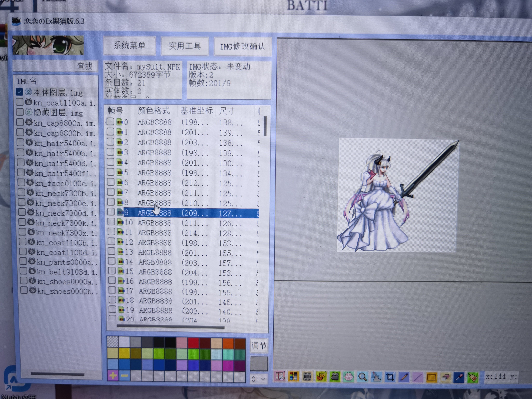Select frame row 6
532x399 pixels.
[182, 183]
